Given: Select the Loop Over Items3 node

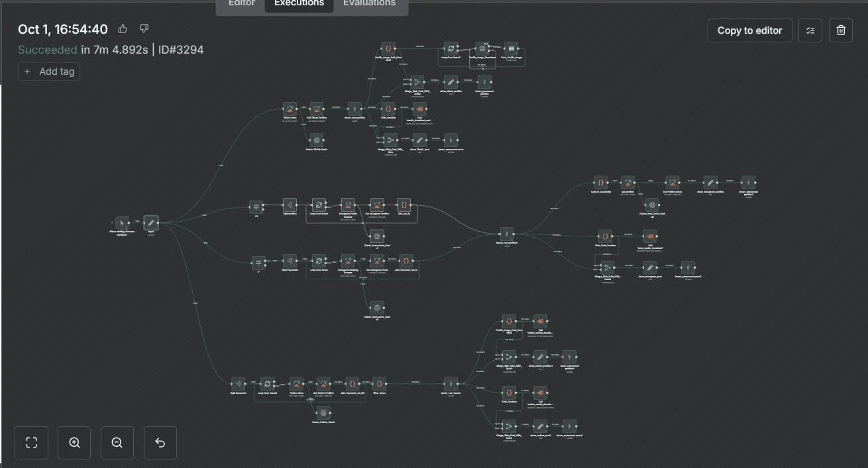Looking at the screenshot, I should [x=266, y=383].
